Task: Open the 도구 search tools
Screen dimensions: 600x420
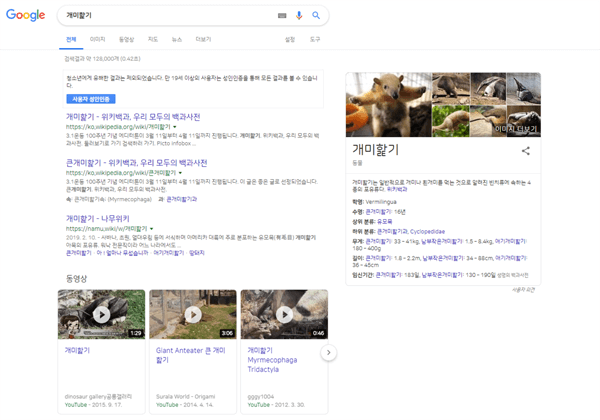Action: (315, 39)
